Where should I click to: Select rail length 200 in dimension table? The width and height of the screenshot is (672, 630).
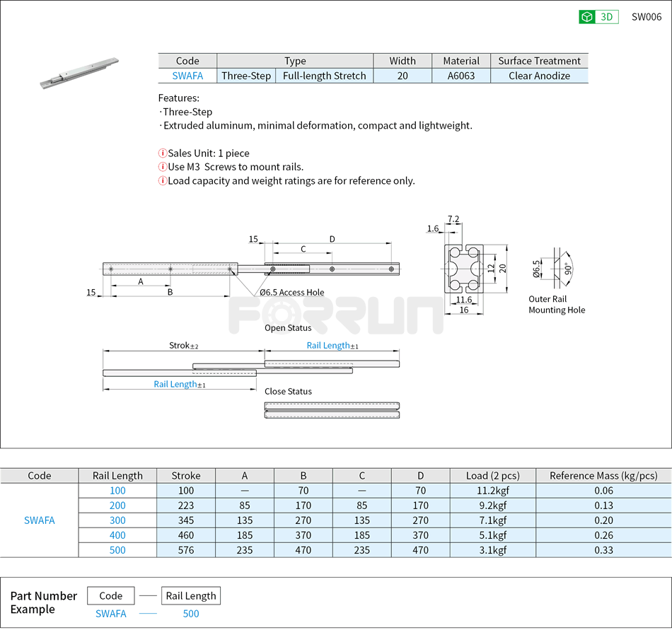(x=117, y=505)
